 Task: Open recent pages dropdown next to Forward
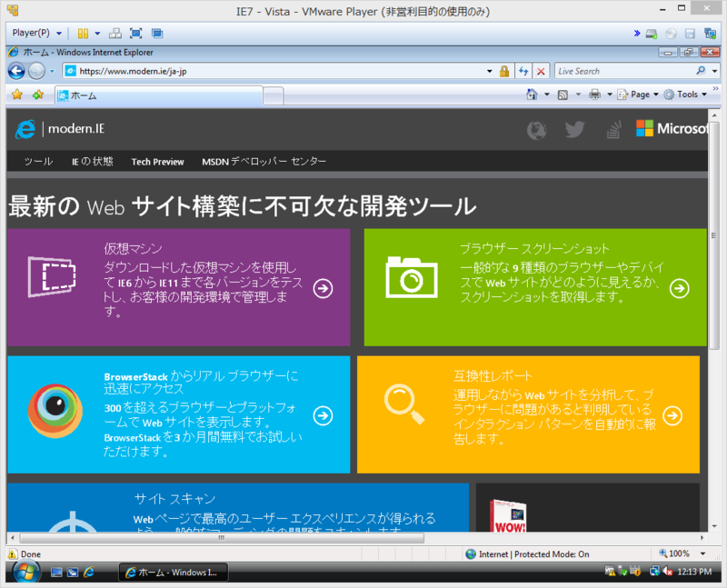click(52, 72)
